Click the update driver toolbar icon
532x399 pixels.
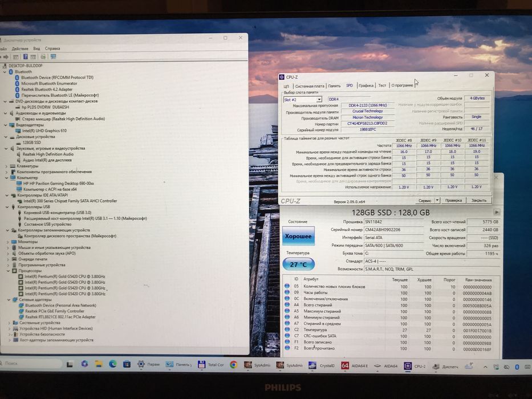43,57
